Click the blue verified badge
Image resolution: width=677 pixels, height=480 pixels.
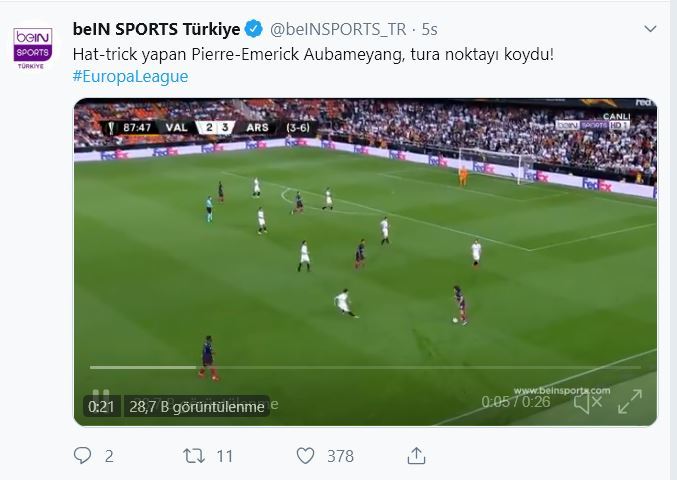tap(254, 29)
